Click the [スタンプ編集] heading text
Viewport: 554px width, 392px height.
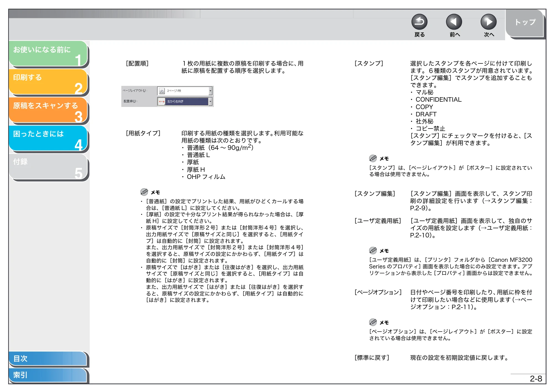pos(375,194)
